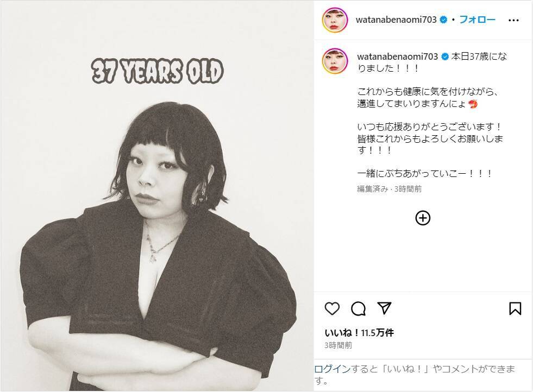Click the verified badge in caption
Screen dimensions: 533x392
pos(444,56)
